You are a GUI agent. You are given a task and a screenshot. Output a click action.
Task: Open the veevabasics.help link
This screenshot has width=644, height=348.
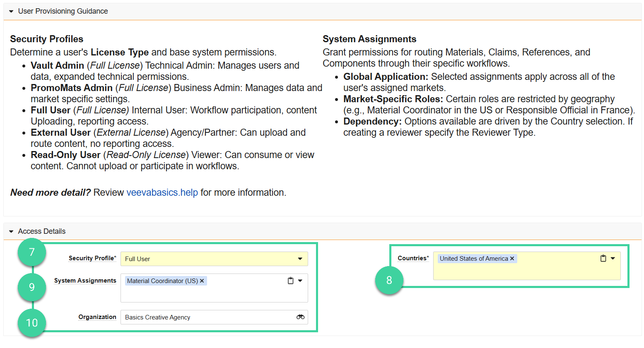pos(162,192)
